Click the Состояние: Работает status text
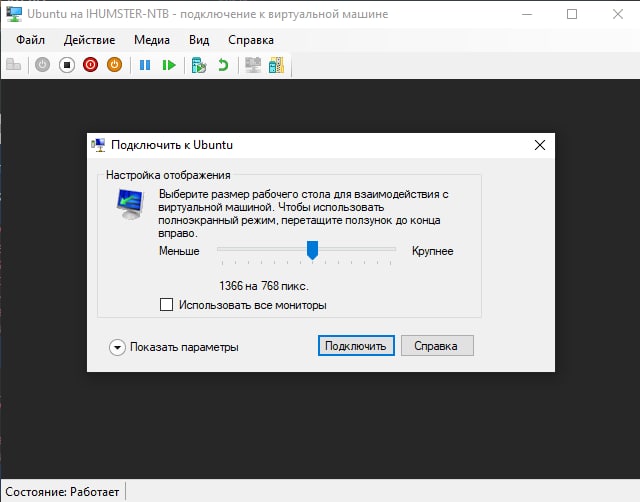The image size is (640, 502). [x=62, y=492]
